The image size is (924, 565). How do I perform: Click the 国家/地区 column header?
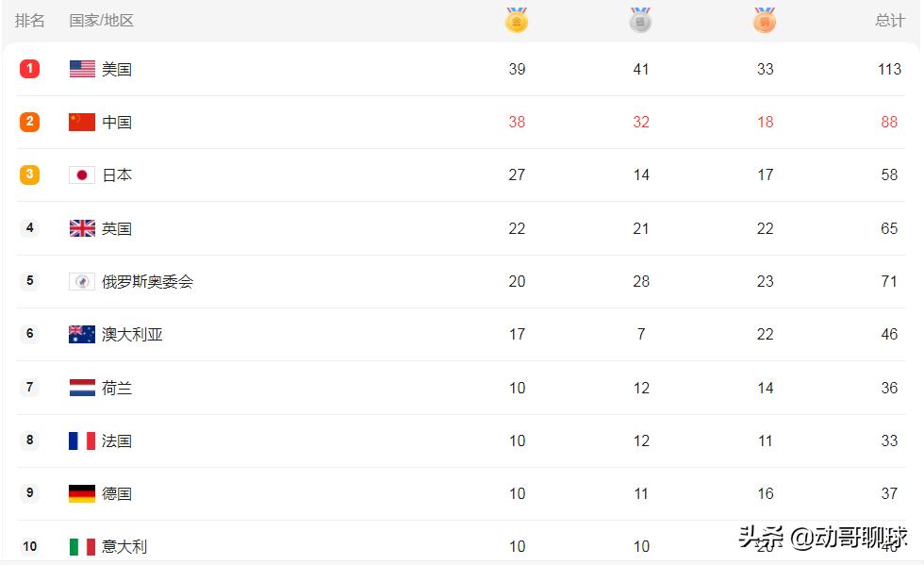point(102,21)
